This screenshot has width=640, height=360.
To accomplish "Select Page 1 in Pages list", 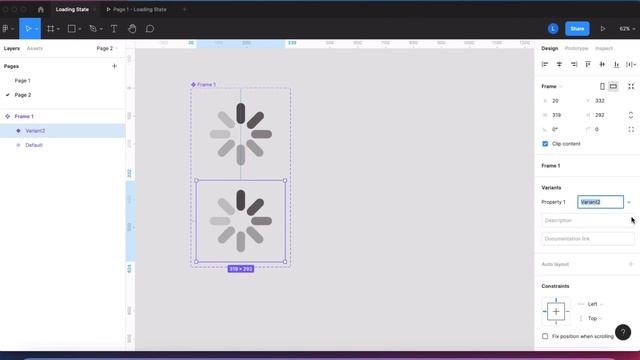I will (x=22, y=80).
